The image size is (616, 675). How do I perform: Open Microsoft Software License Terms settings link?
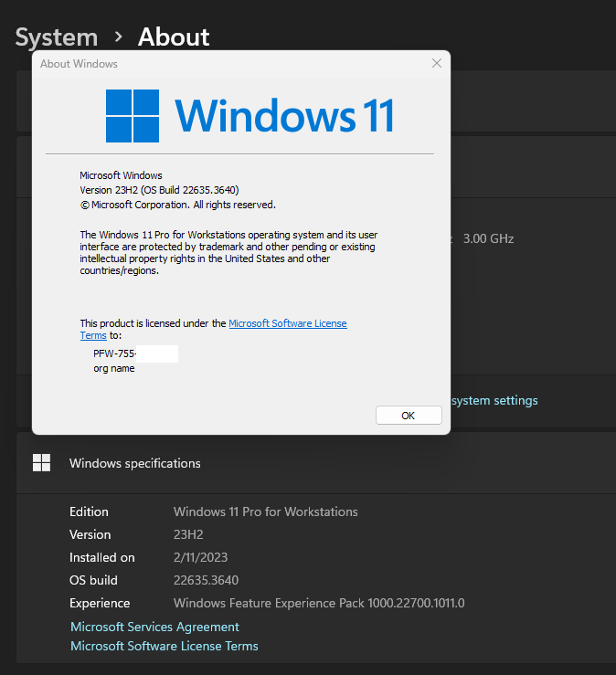[x=165, y=646]
